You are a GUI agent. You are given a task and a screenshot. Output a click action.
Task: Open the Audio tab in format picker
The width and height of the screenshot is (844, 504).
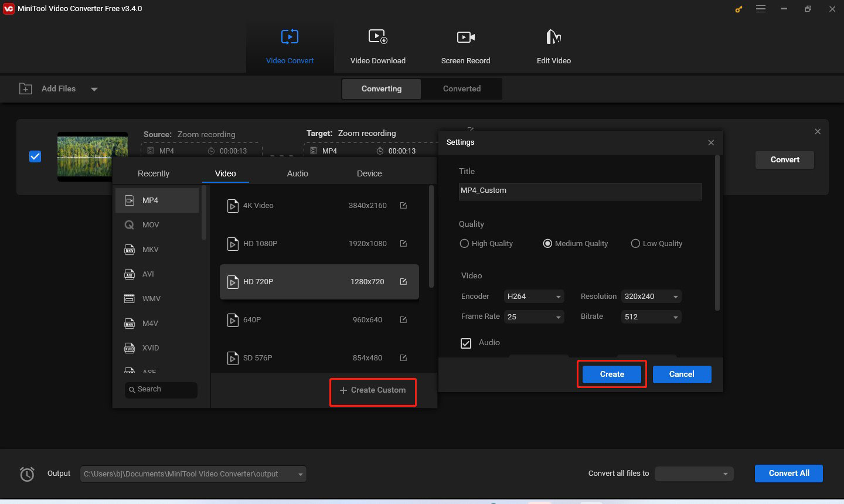298,173
